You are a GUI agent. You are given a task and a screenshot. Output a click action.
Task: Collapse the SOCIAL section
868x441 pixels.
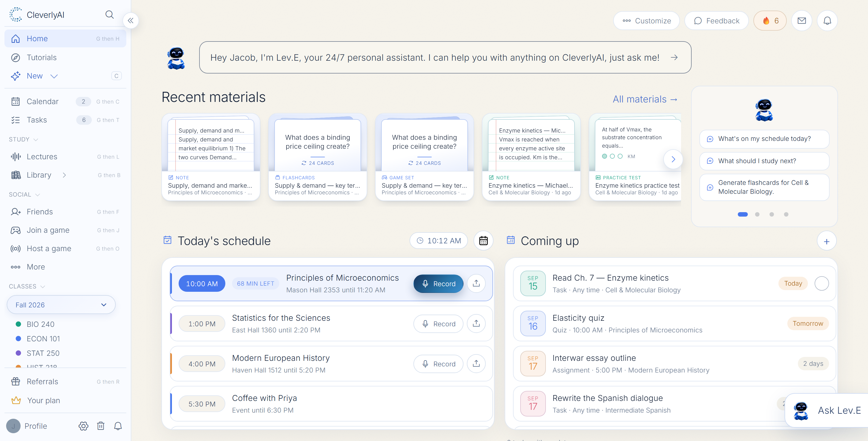tap(24, 195)
